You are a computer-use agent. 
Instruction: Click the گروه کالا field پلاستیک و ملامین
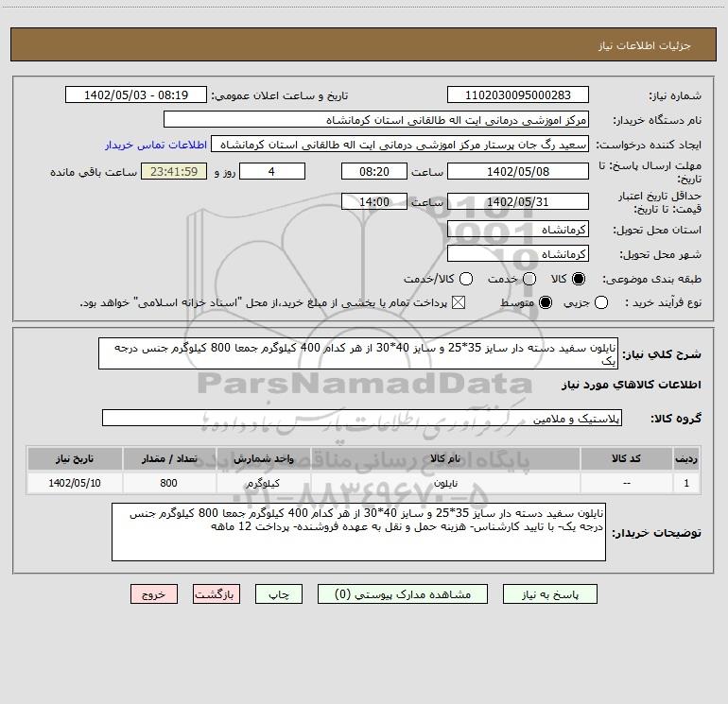click(362, 418)
